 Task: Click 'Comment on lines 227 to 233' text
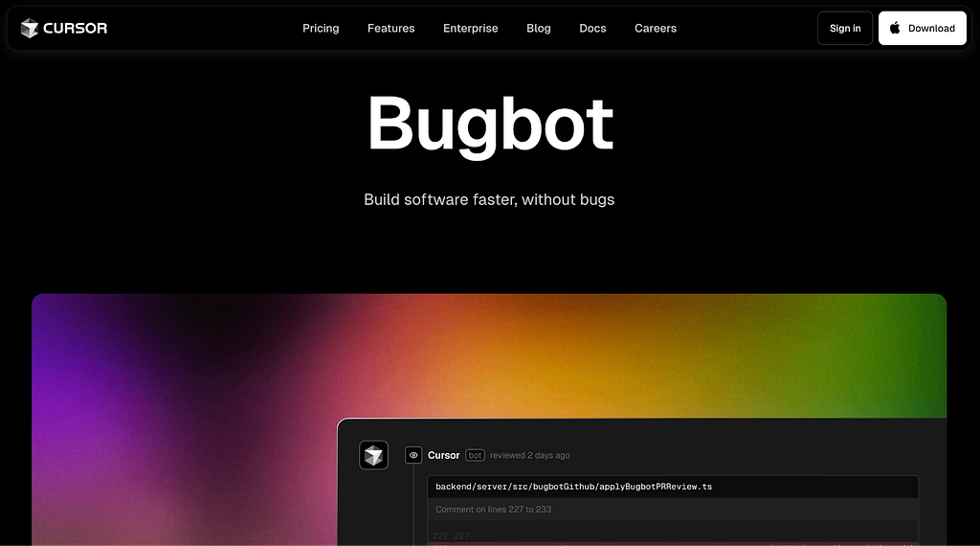(x=493, y=509)
